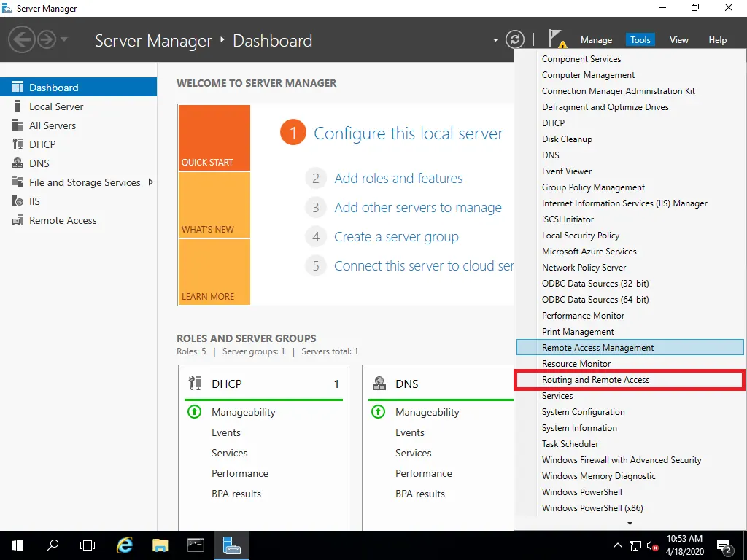
Task: Open the Windows Start menu
Action: pos(18,545)
